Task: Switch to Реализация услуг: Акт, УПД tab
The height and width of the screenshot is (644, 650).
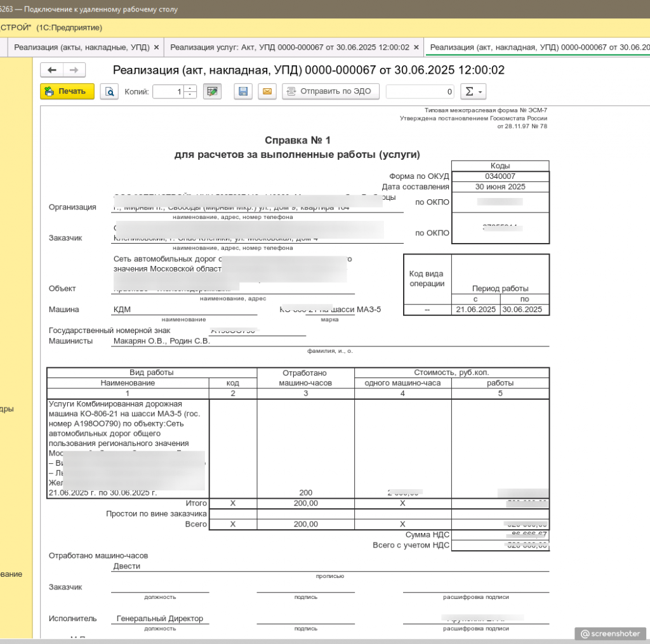Action: point(289,47)
